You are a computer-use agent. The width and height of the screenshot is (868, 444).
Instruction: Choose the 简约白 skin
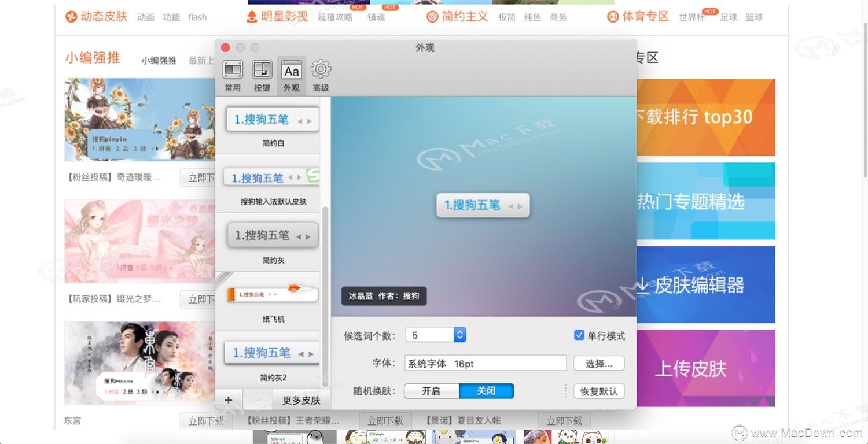(273, 126)
